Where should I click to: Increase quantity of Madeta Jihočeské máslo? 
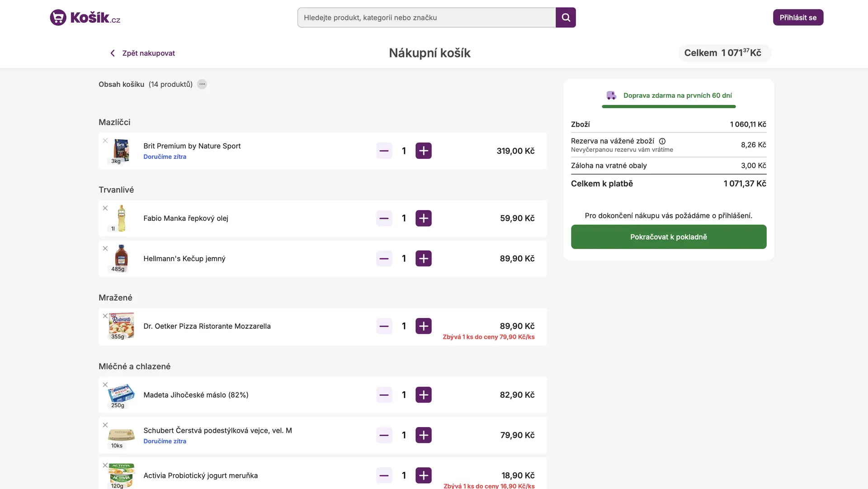click(x=424, y=395)
